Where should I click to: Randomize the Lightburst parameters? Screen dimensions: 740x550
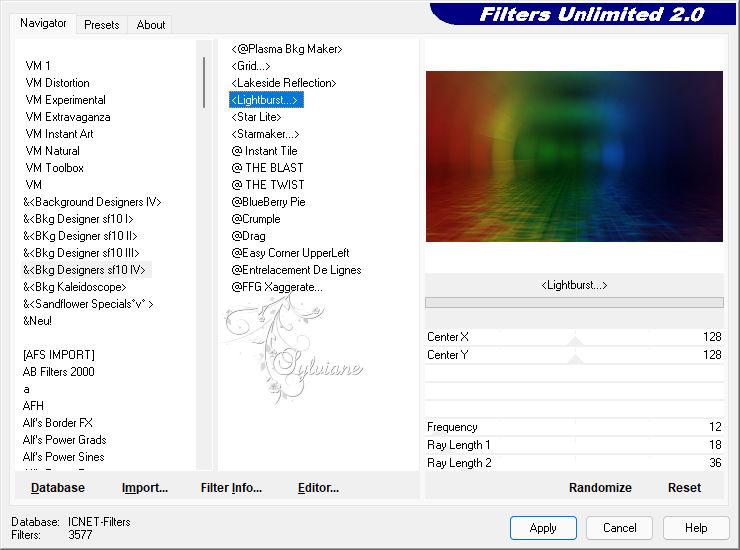pos(600,488)
